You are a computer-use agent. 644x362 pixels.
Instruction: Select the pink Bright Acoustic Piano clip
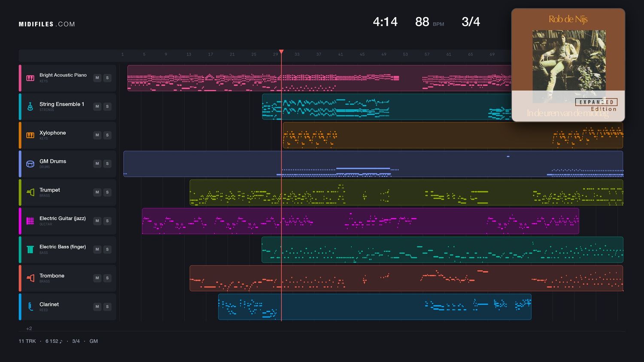click(319, 78)
